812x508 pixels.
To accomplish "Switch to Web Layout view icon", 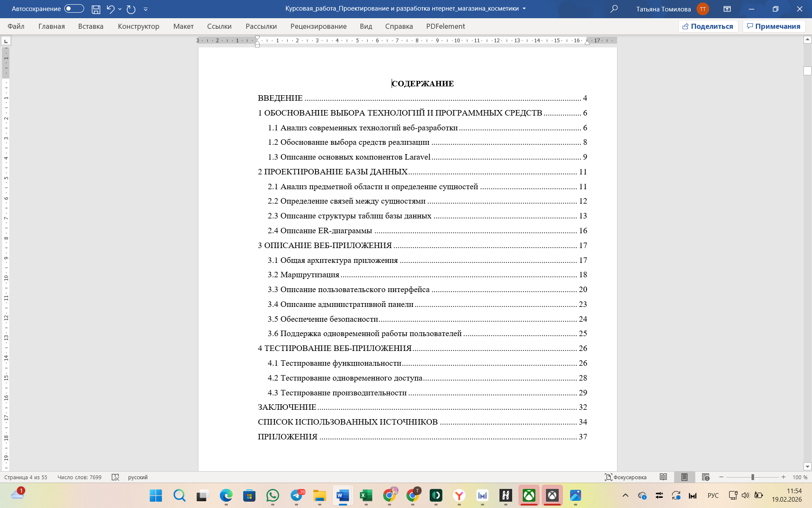I will pyautogui.click(x=705, y=477).
